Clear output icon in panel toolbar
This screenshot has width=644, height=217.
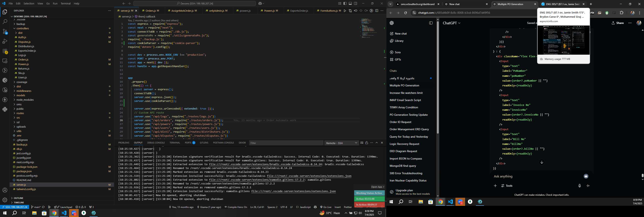tap(362, 143)
